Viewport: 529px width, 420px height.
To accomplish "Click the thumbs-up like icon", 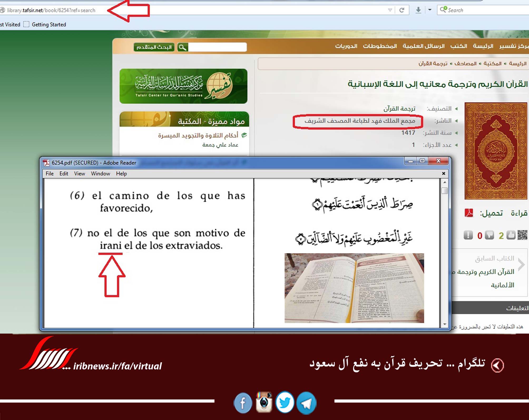I will pos(511,235).
